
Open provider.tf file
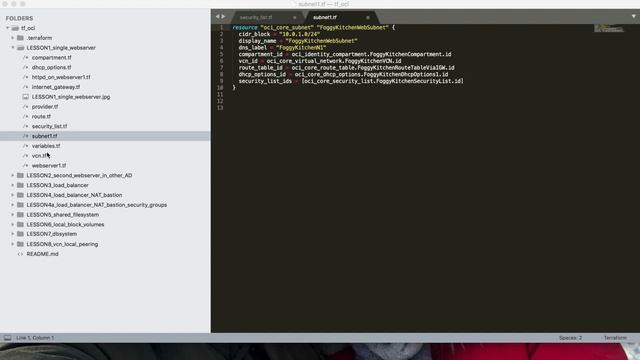(x=45, y=107)
